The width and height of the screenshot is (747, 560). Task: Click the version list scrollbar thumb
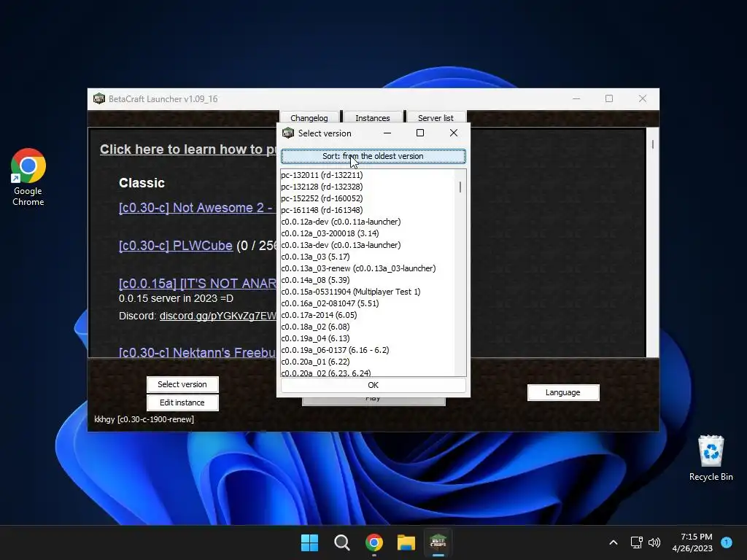(x=460, y=187)
